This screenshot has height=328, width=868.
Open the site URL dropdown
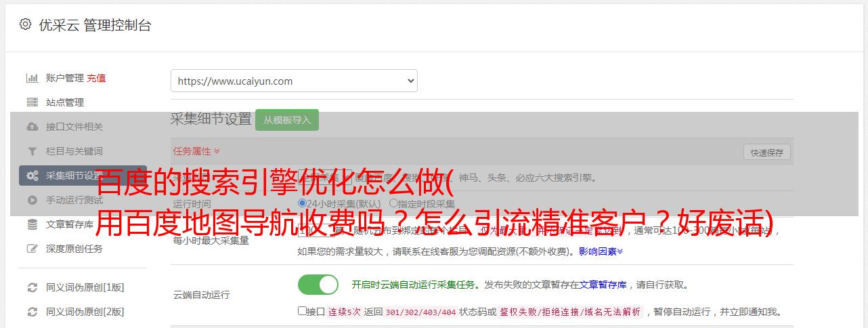294,81
